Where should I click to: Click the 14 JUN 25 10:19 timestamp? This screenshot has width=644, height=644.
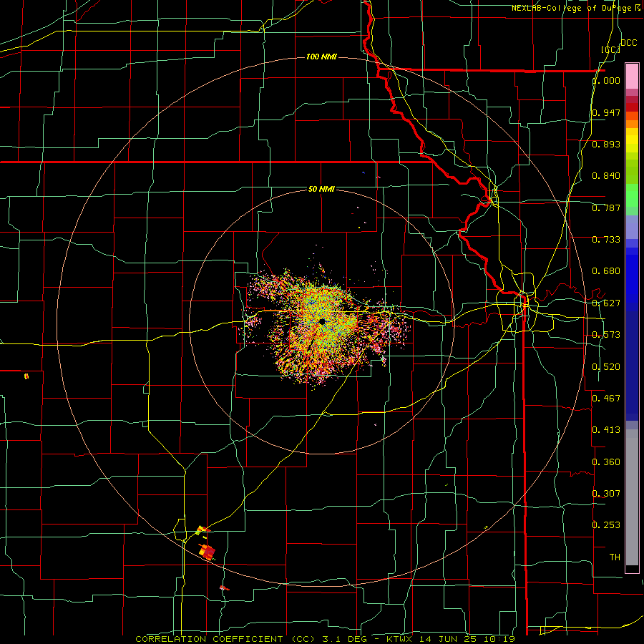tap(467, 639)
